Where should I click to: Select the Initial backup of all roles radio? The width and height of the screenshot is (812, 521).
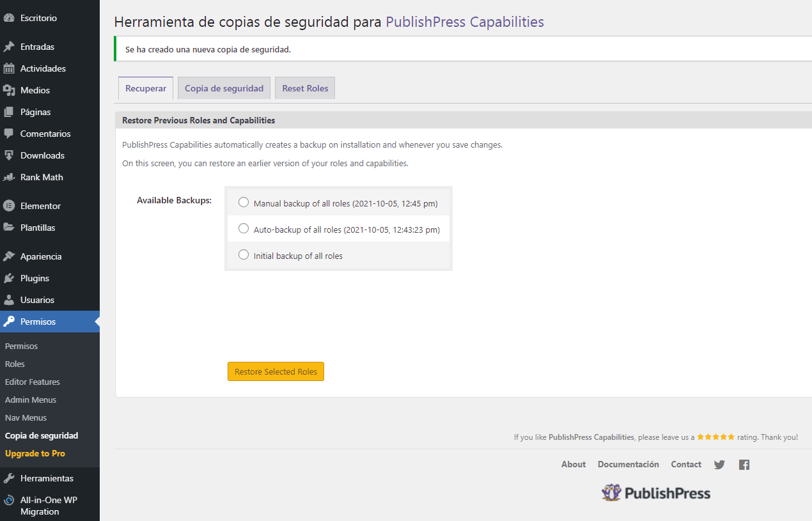coord(244,254)
